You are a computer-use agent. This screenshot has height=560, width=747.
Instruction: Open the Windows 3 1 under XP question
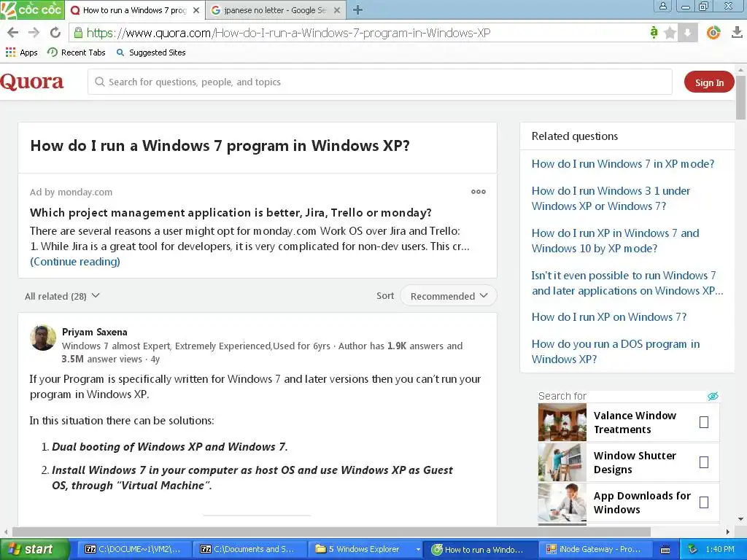(x=611, y=198)
